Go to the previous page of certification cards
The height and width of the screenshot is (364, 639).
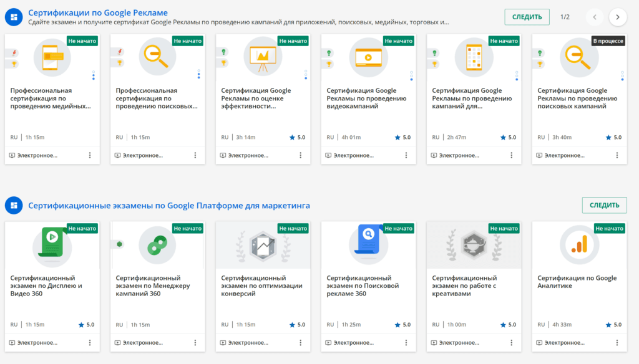tap(595, 17)
